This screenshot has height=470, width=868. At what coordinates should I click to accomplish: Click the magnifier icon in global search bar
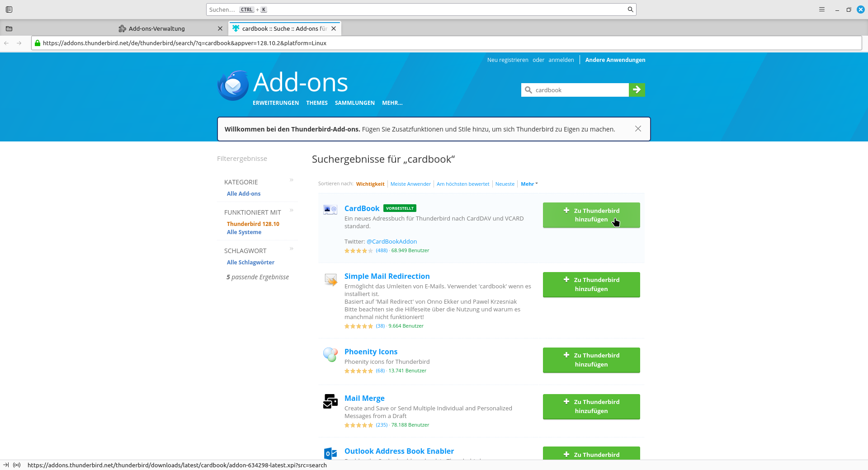630,9
